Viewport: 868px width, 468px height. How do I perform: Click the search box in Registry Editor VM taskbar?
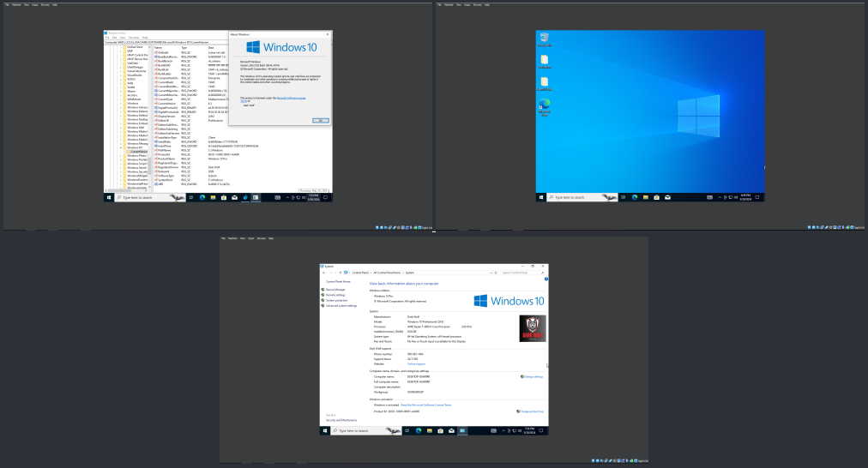(149, 197)
